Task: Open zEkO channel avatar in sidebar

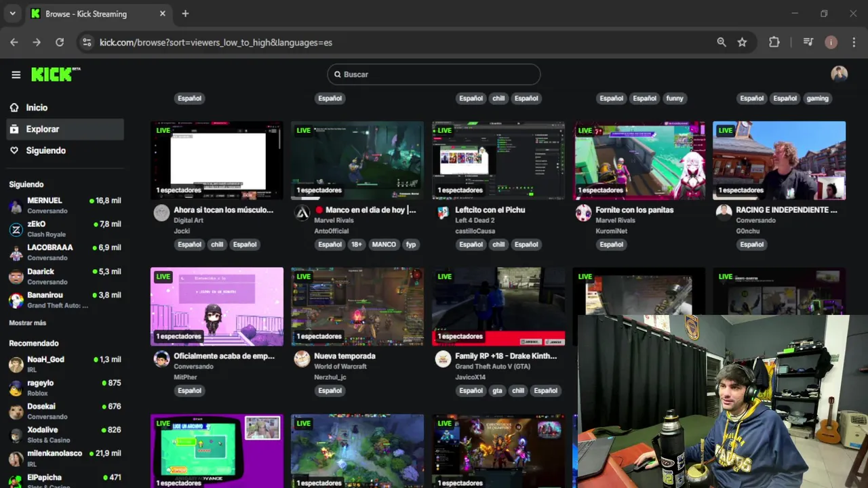Action: [16, 229]
